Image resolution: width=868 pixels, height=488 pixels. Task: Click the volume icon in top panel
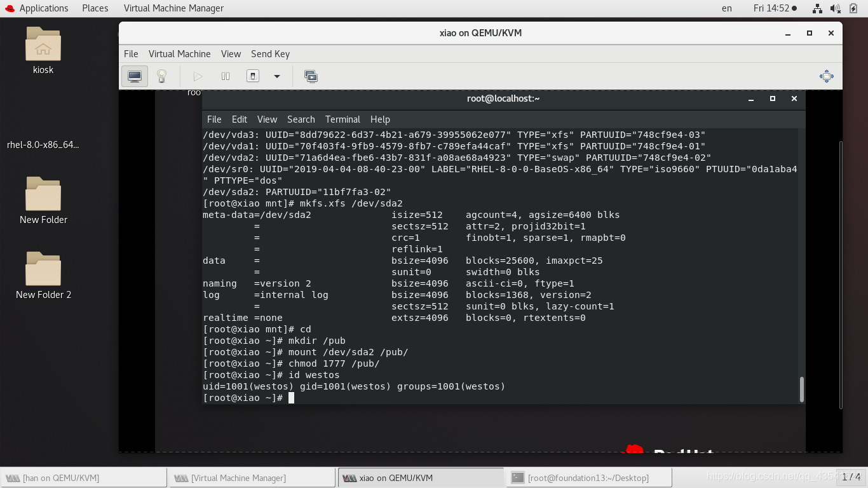click(835, 8)
